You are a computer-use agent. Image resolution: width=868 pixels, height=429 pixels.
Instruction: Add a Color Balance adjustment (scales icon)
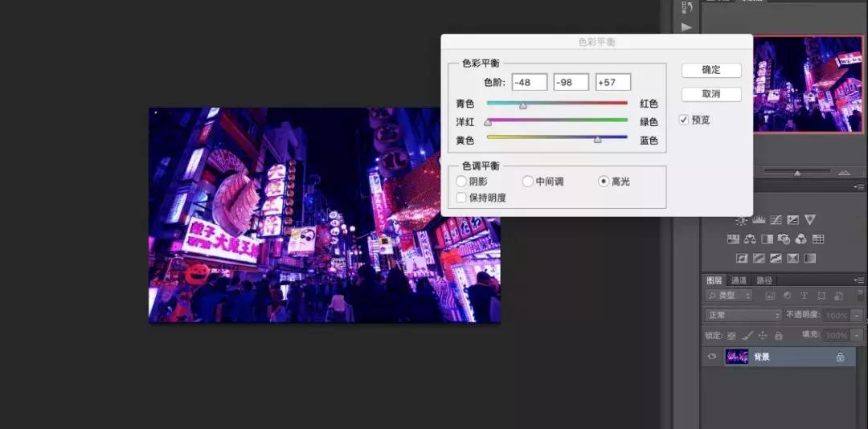coord(750,239)
